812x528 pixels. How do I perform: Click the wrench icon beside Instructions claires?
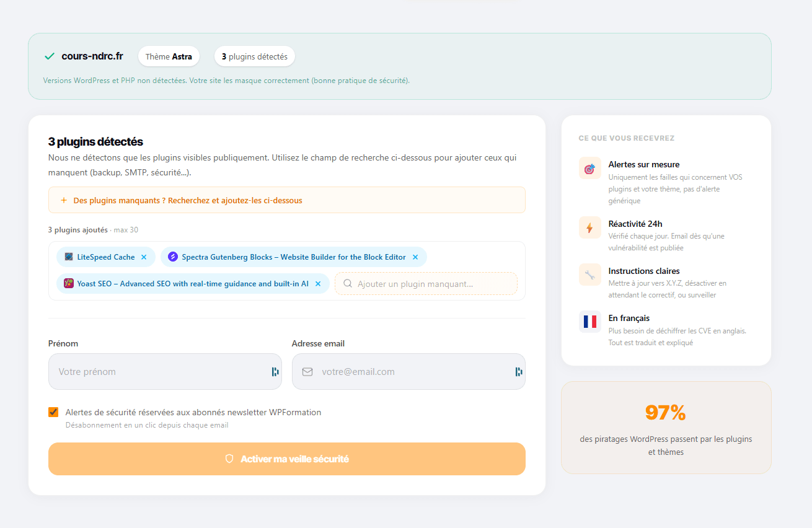589,275
